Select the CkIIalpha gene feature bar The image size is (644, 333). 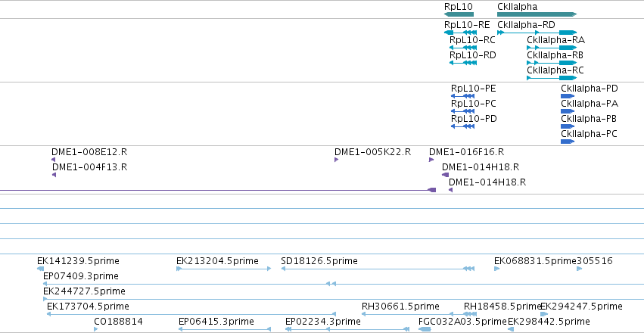[537, 14]
